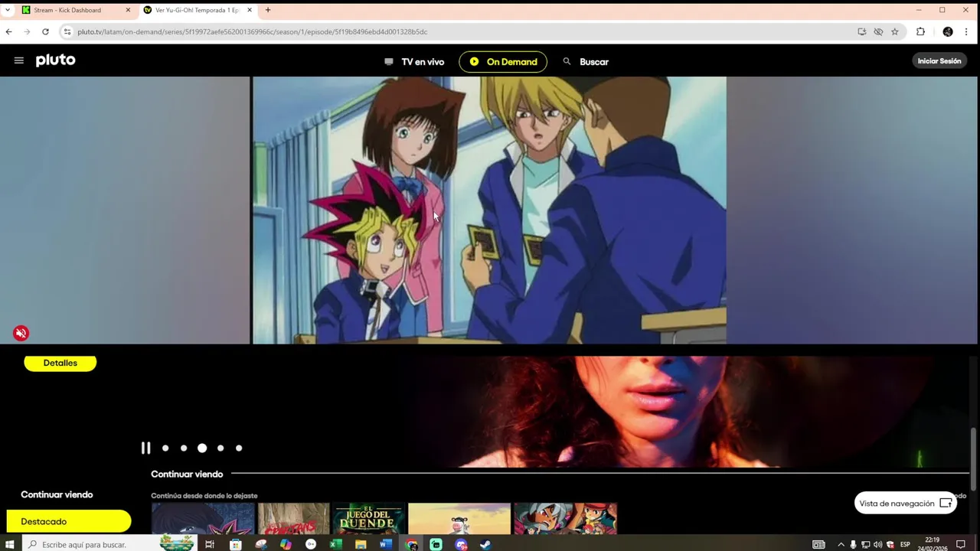Select Destacado category in sidebar
The image size is (980, 551).
pos(69,521)
